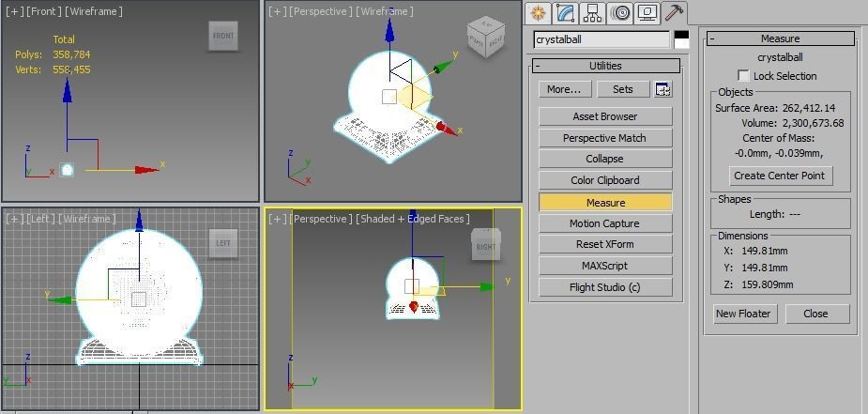Launch the Asset Browser utility

[605, 116]
